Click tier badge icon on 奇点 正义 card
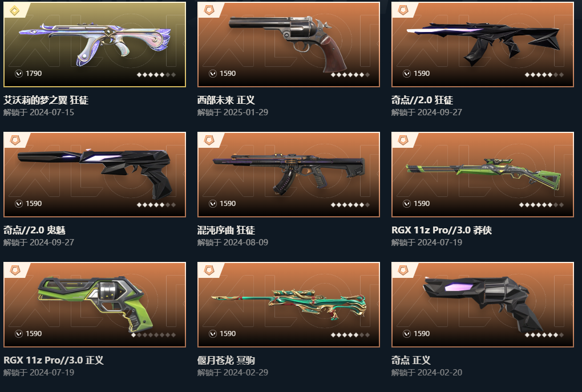 point(403,270)
